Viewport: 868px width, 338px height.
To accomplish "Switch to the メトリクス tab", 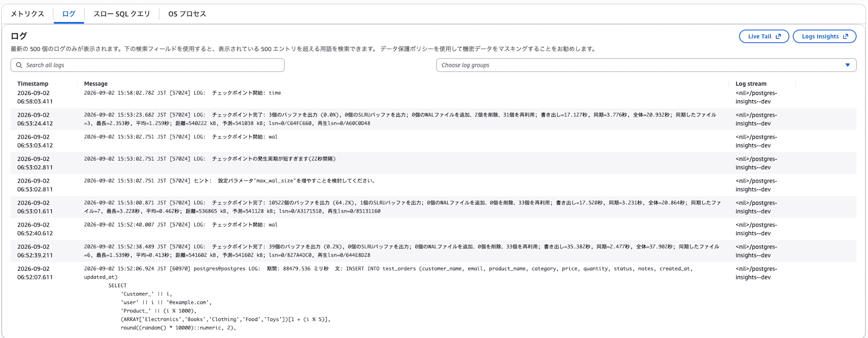I will coord(27,14).
